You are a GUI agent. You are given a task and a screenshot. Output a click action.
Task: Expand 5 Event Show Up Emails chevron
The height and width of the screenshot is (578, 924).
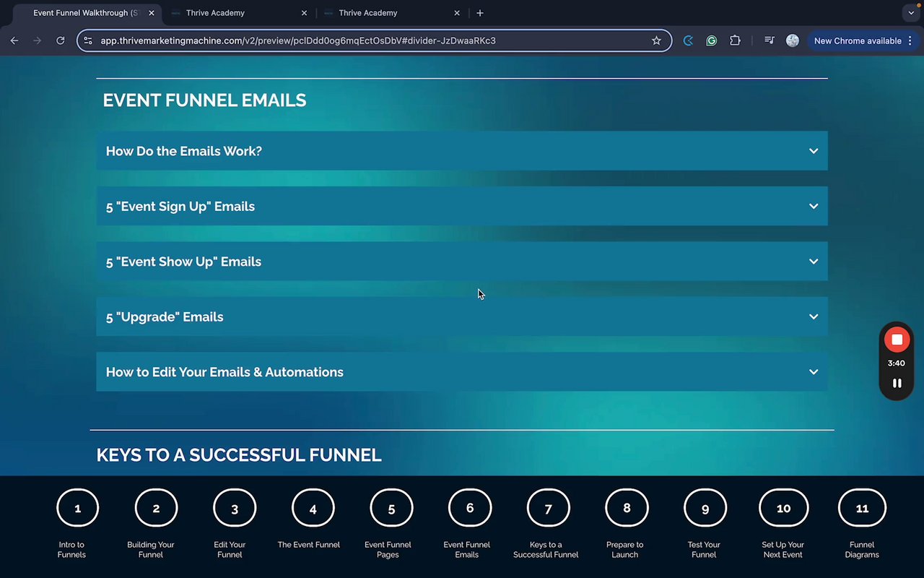[814, 262]
